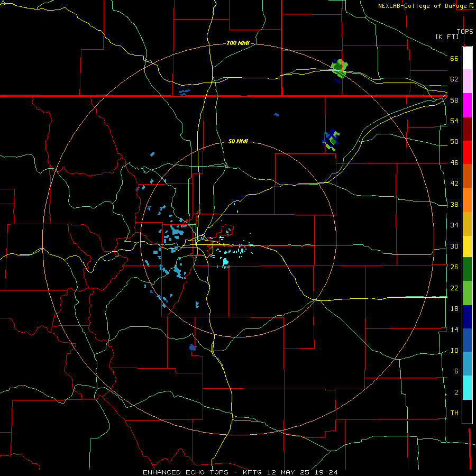Select the bright red legend swatch
The height and width of the screenshot is (476, 476).
[x=467, y=152]
